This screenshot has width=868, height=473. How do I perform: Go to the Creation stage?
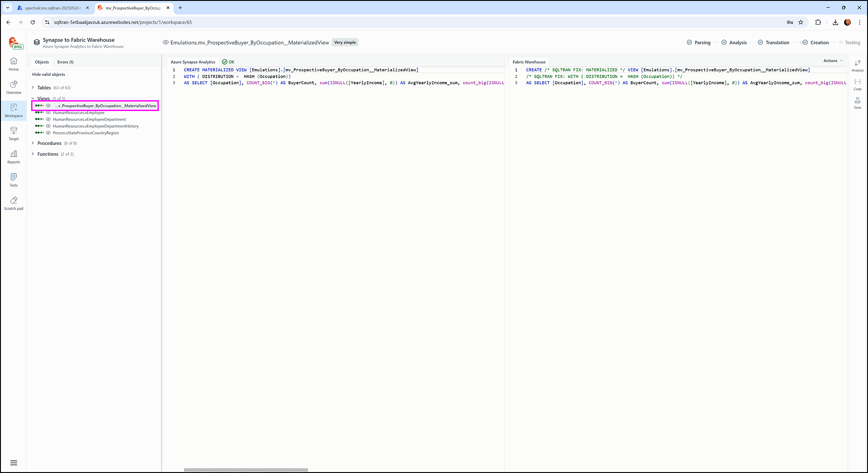[815, 42]
